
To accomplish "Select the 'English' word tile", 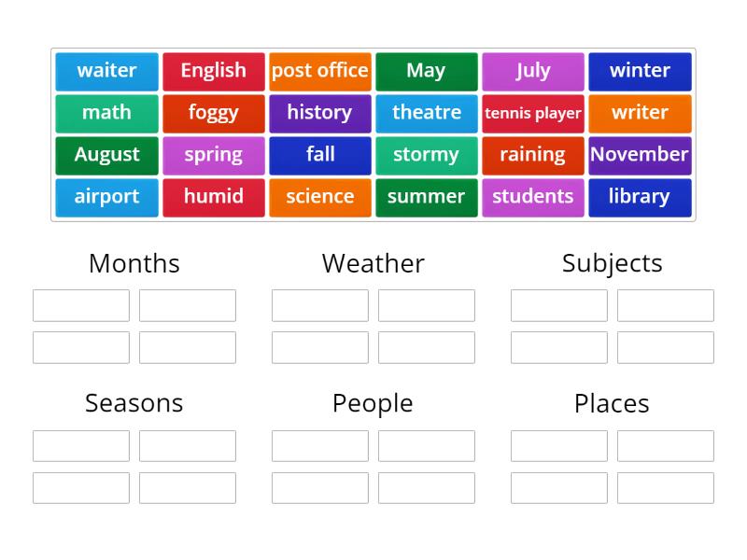I will pos(213,71).
